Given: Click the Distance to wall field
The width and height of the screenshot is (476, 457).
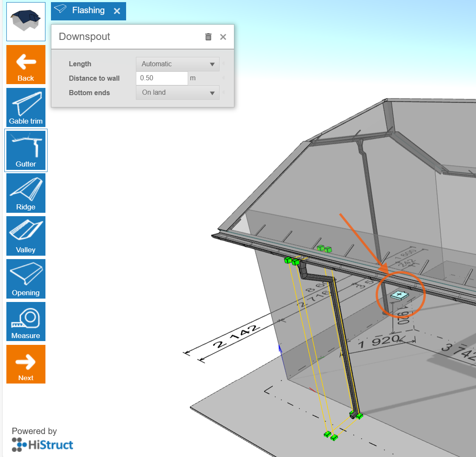Looking at the screenshot, I should coord(162,78).
